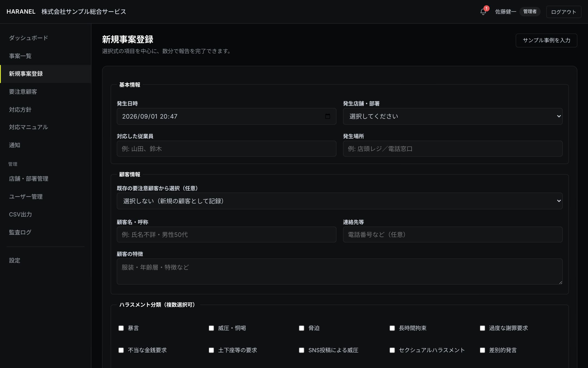Click the 対応した従業員 input field

click(226, 149)
